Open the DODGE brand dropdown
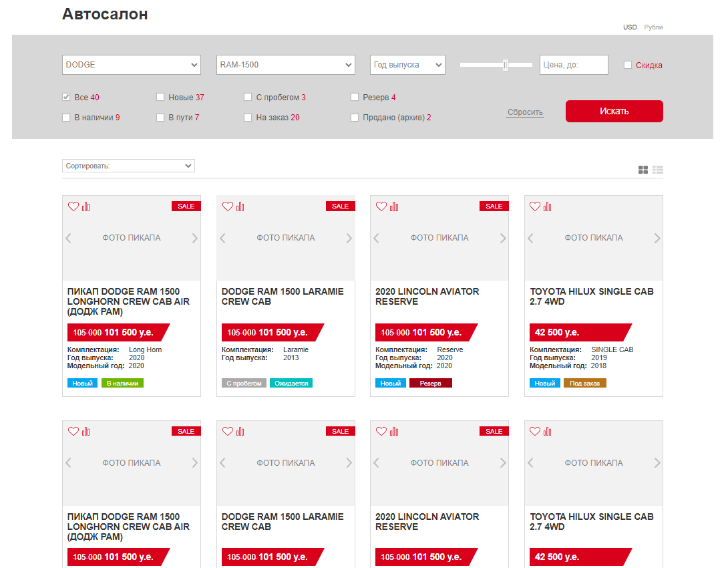 (x=132, y=65)
